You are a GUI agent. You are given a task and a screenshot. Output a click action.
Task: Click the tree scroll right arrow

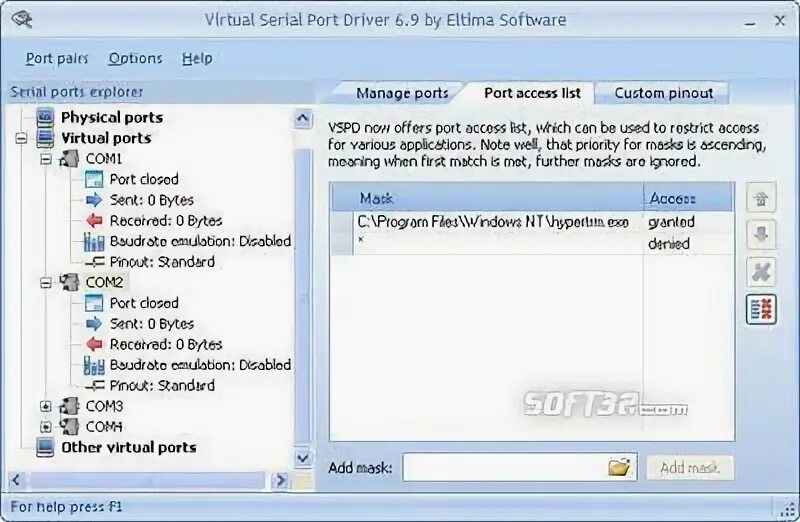click(280, 480)
